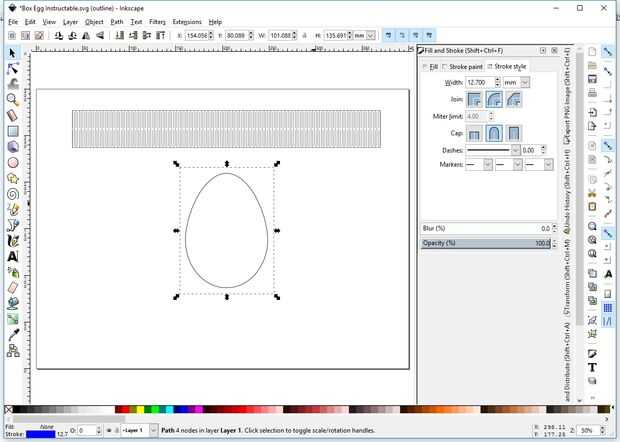Switch to the Fill tab
This screenshot has width=620, height=442.
click(430, 67)
